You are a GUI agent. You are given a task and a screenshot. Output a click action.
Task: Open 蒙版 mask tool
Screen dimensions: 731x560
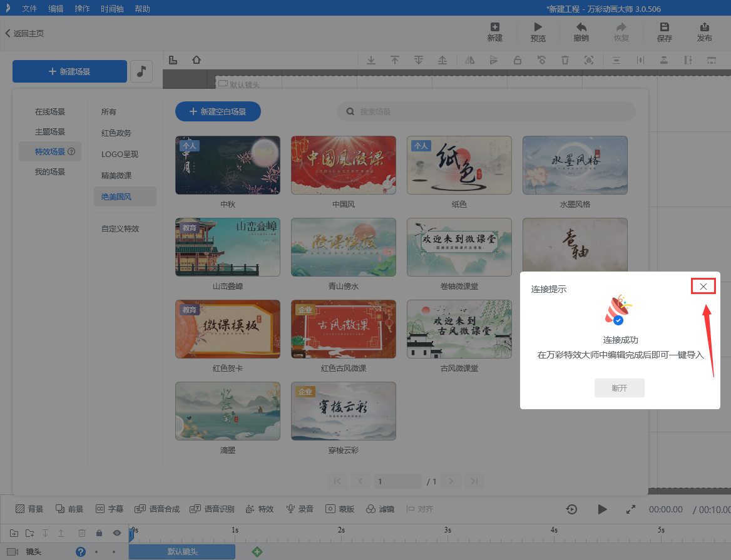(x=340, y=509)
